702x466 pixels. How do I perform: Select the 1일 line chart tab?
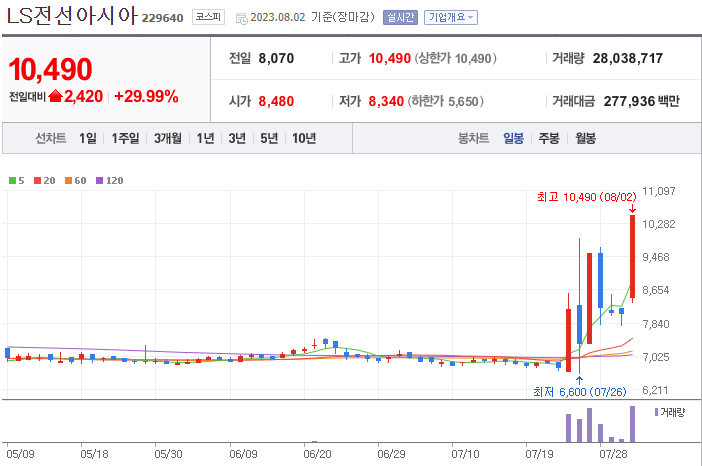[88, 138]
